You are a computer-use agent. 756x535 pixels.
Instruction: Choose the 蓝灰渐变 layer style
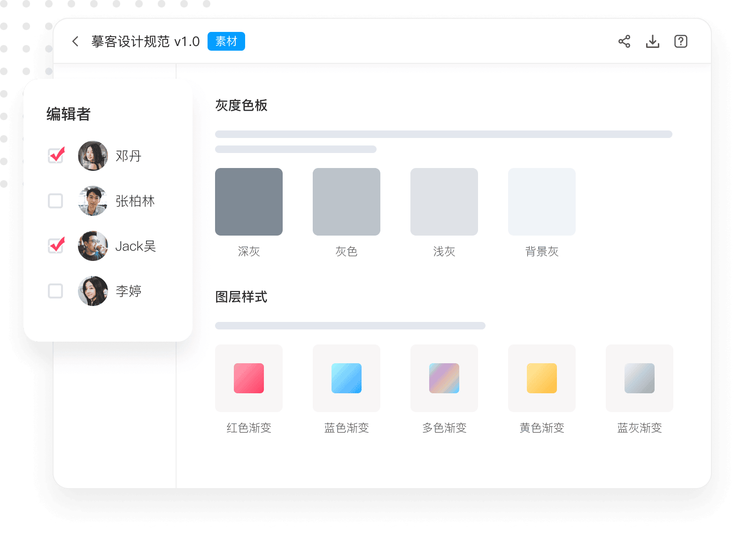click(640, 378)
